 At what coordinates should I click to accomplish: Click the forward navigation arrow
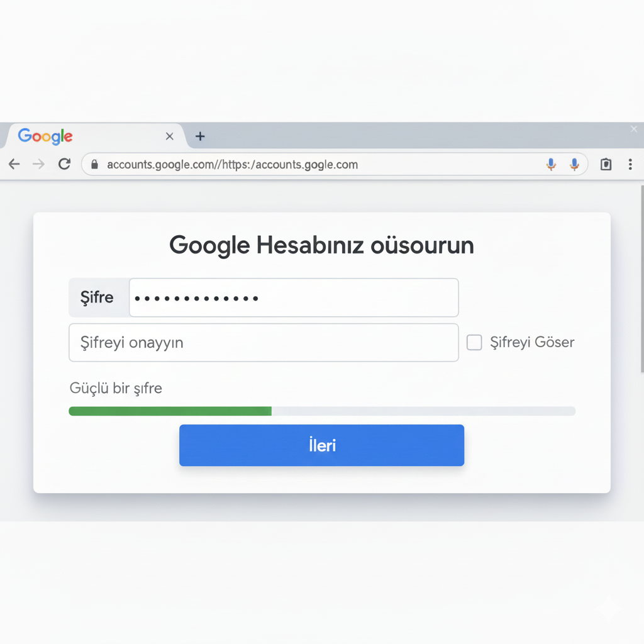coord(38,164)
